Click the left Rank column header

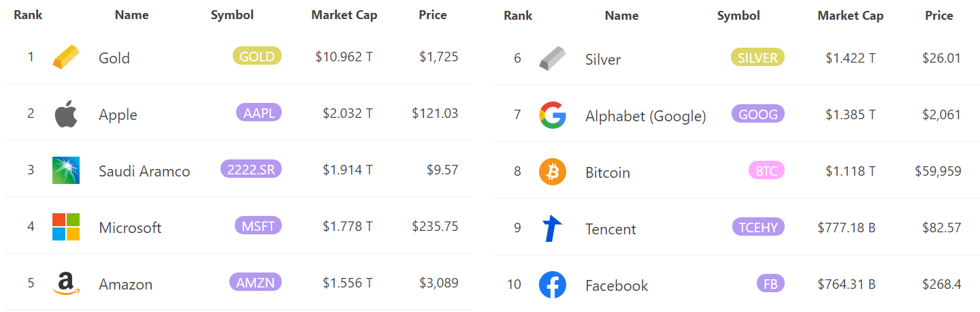[x=28, y=15]
